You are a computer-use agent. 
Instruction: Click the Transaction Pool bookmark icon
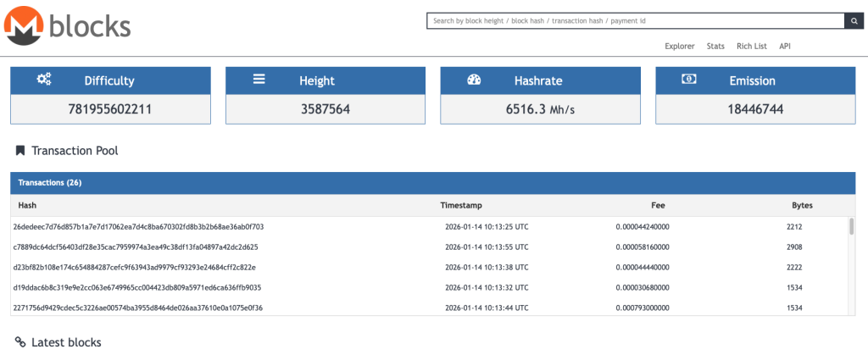[20, 151]
